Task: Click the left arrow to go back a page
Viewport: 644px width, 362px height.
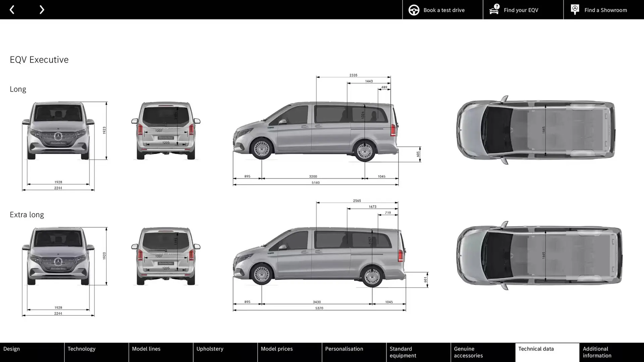Action: (12, 9)
